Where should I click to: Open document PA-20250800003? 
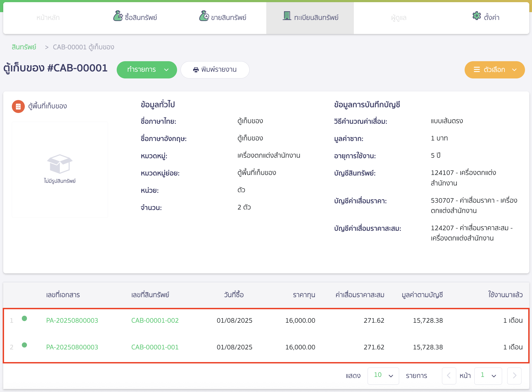[72, 320]
